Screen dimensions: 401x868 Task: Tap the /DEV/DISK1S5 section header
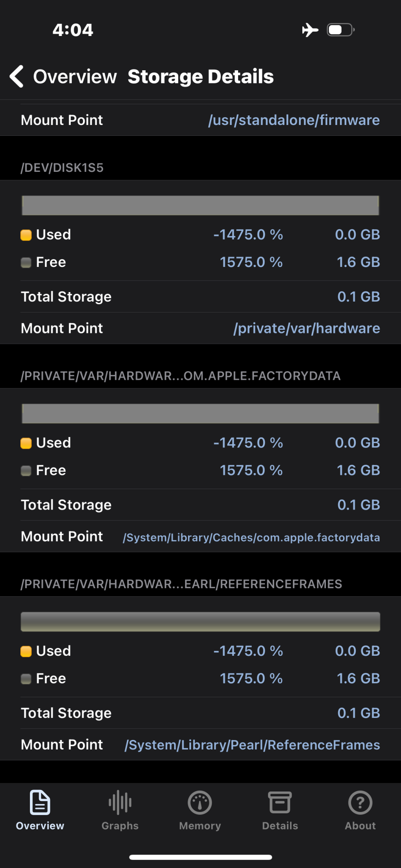(x=62, y=168)
